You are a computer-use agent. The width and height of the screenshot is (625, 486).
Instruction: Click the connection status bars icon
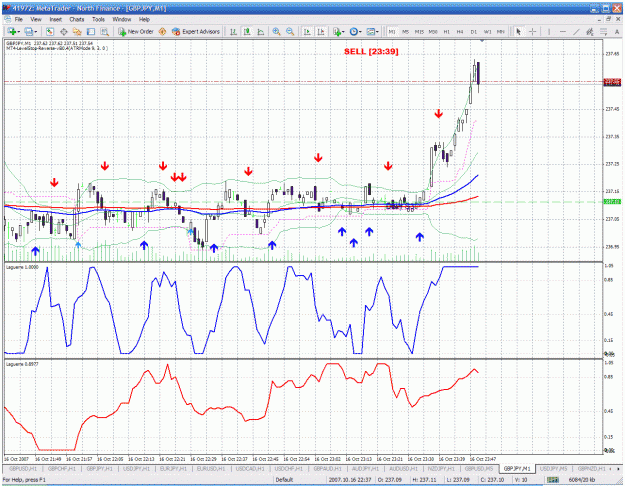point(553,480)
